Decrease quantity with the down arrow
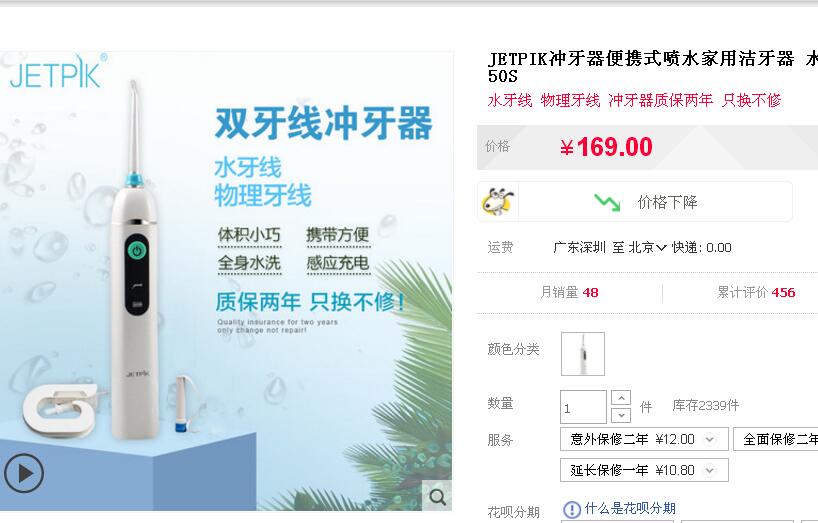This screenshot has height=523, width=818. coord(621,415)
